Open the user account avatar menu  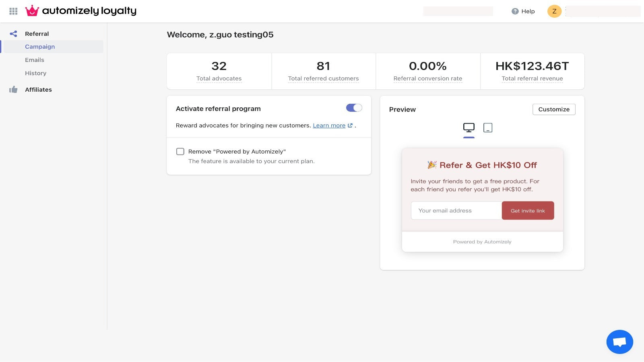tap(554, 11)
